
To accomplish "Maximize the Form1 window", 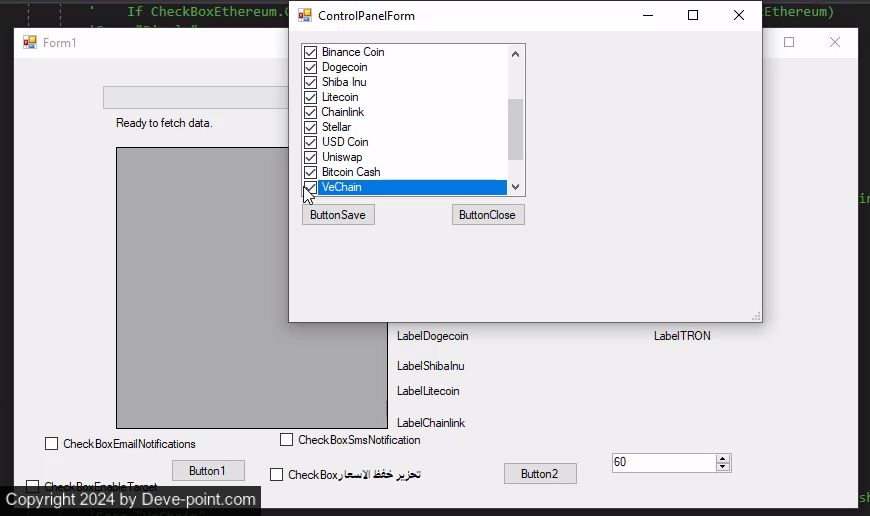I will click(789, 42).
